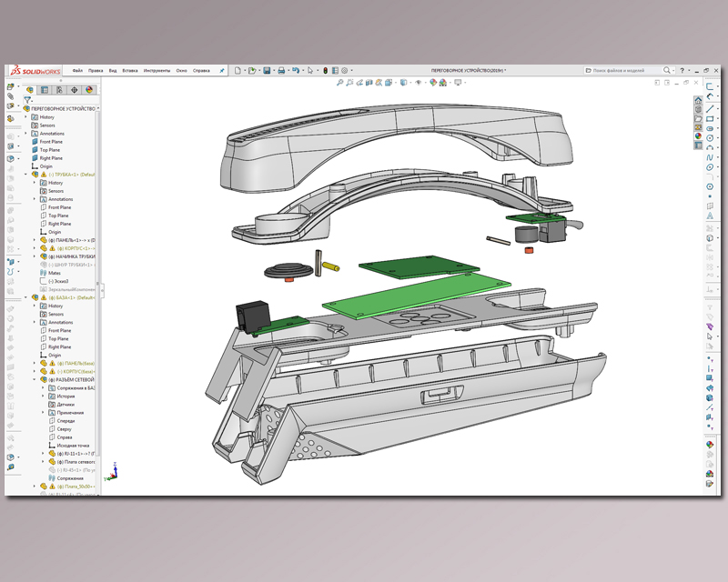Select the PropertyManager tab icon
Viewport: 728px width, 582px height.
[x=44, y=90]
